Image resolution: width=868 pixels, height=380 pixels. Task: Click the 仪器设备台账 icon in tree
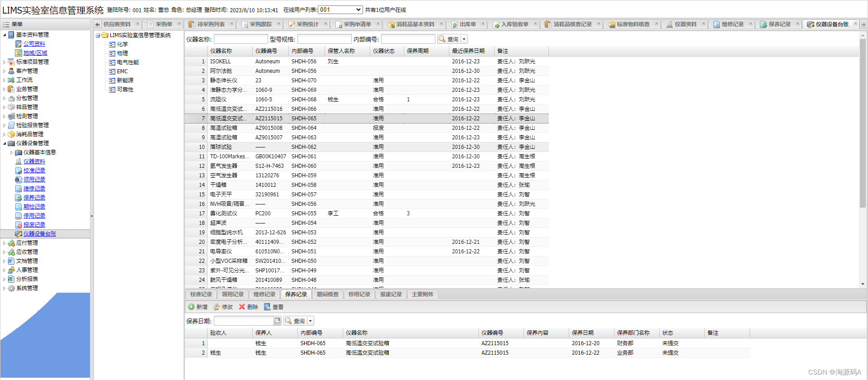[x=19, y=234]
